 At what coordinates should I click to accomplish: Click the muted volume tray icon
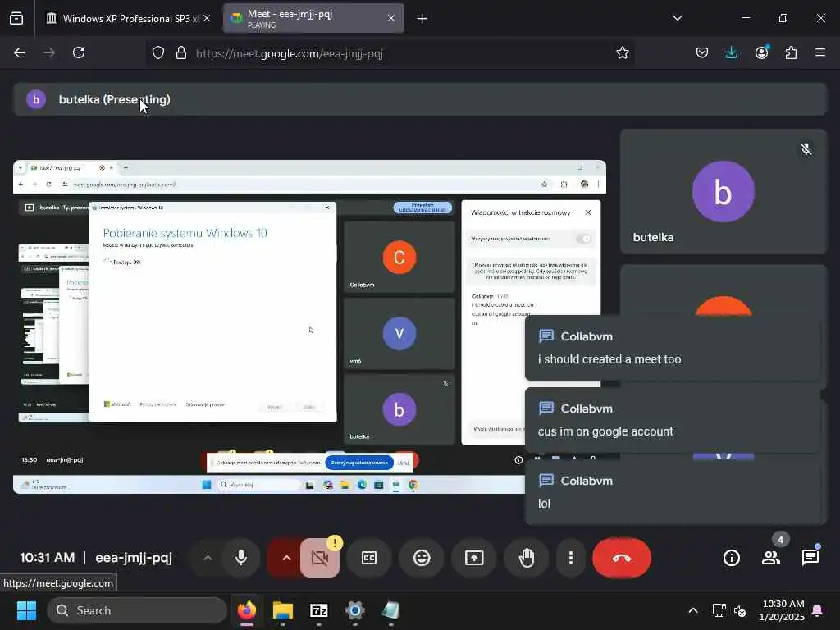[x=740, y=610]
